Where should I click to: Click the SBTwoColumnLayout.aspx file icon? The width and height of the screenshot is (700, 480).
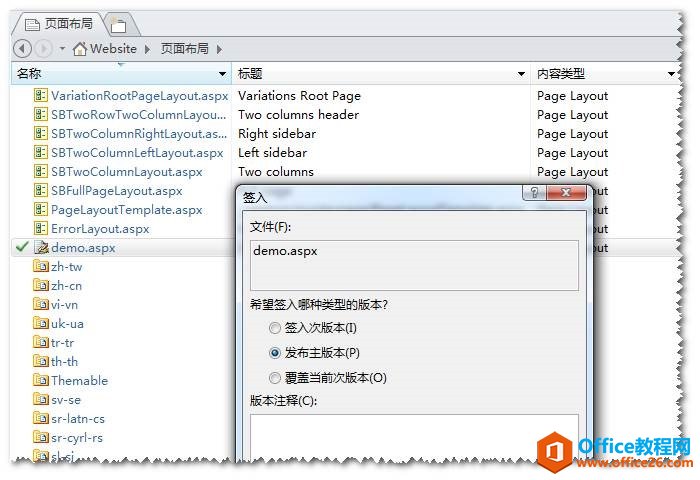[41, 171]
